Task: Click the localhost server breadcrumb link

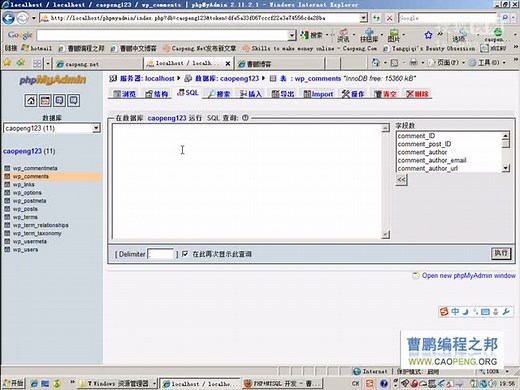Action: (x=160, y=79)
